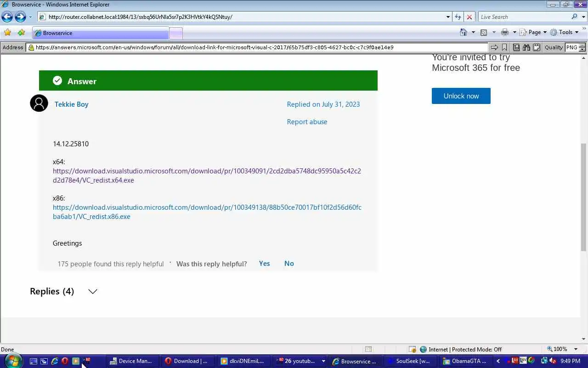Click the scrollbar down arrow

tap(583, 339)
